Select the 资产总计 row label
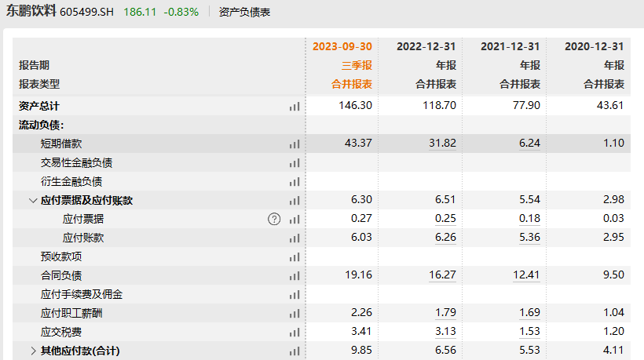Screen dimensions: 644x360 [39, 106]
